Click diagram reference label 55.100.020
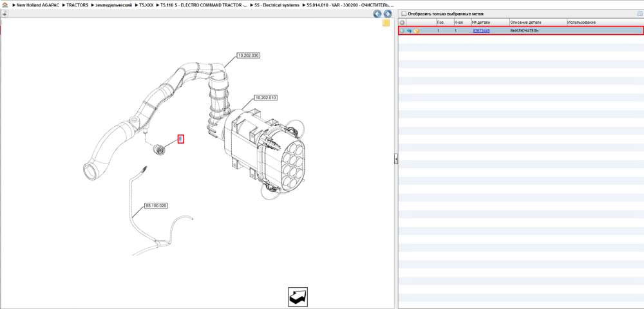Screen dimensions: 644x309 [x=156, y=205]
